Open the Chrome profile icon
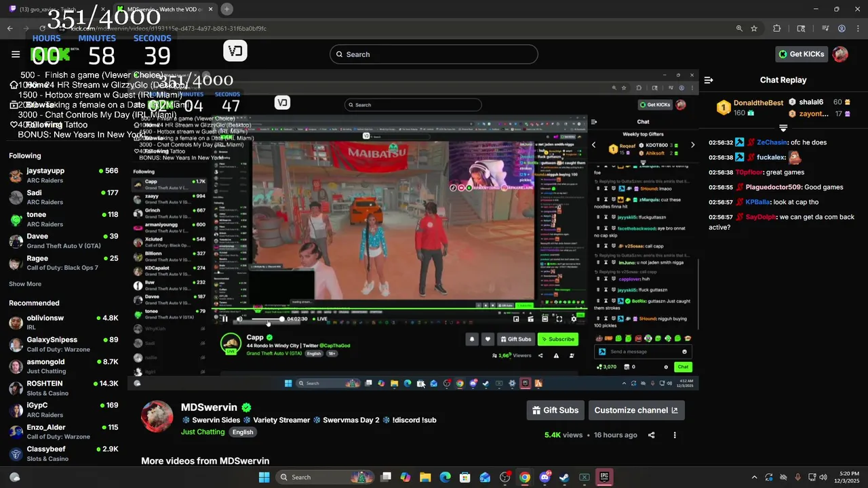This screenshot has height=488, width=868. [x=842, y=28]
